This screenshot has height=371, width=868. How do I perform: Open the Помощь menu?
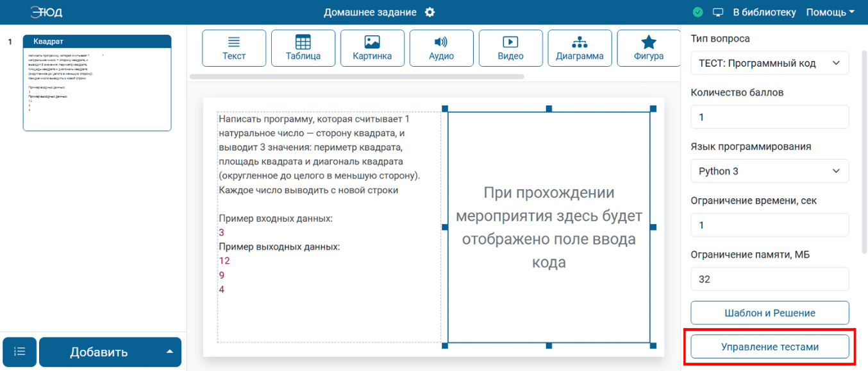(x=830, y=12)
